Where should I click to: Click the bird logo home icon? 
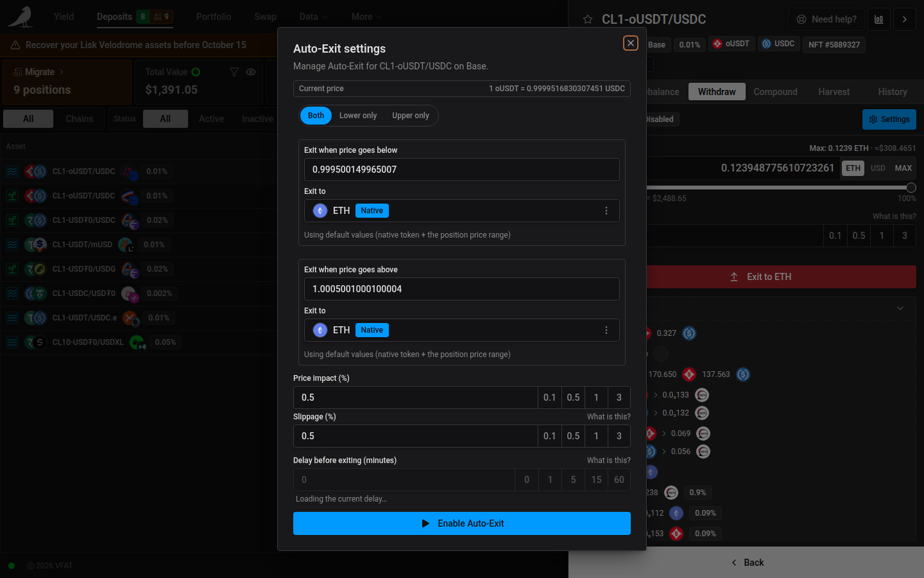[x=21, y=17]
